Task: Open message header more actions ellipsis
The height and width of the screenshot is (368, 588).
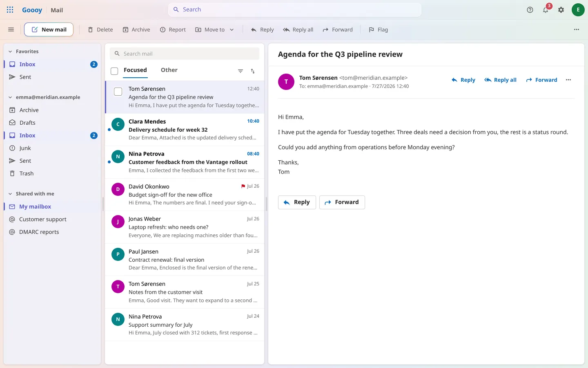Action: click(568, 80)
